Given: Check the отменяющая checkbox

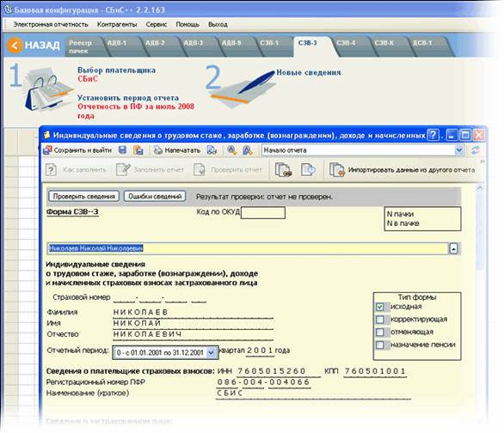Looking at the screenshot, I should [379, 332].
